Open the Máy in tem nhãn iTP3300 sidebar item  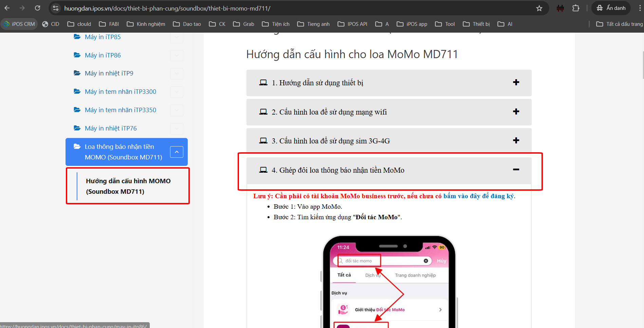(x=120, y=92)
